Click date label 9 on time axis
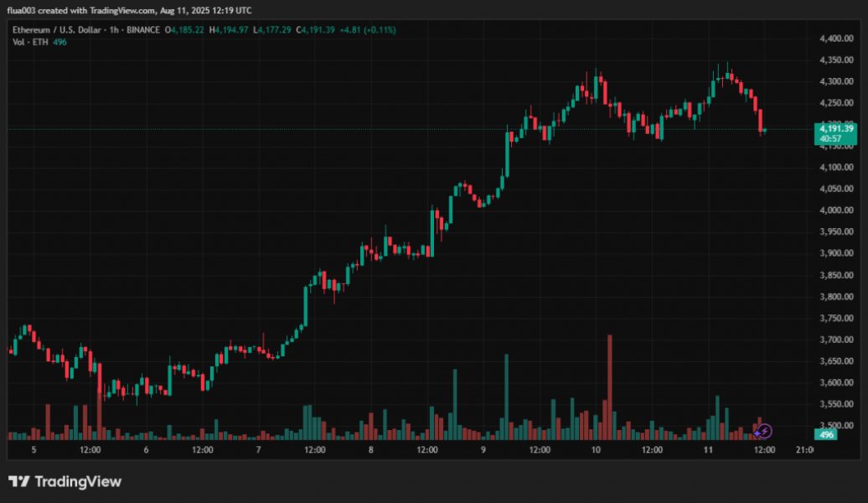 pyautogui.click(x=483, y=450)
